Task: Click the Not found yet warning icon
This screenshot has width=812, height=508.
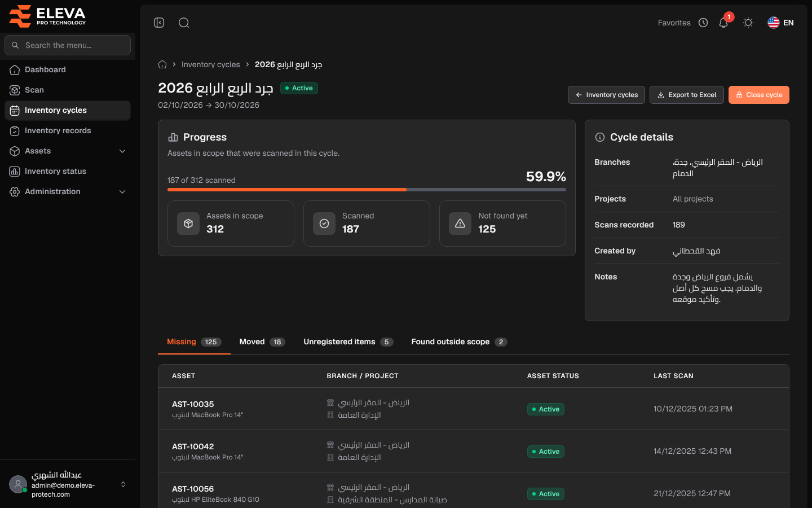Action: coord(460,224)
